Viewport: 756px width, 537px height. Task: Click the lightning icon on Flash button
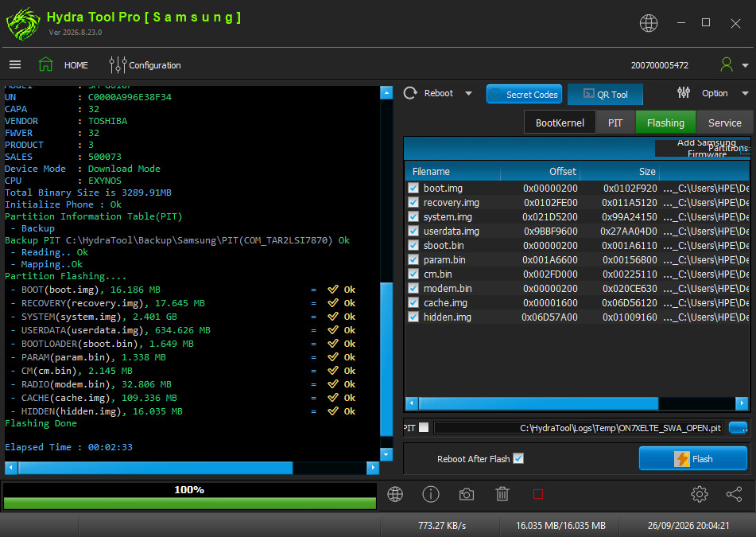(x=682, y=459)
